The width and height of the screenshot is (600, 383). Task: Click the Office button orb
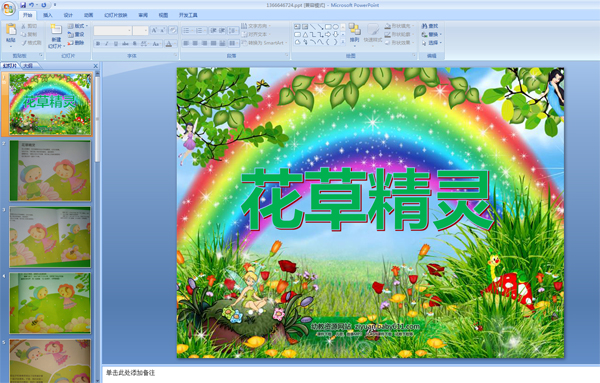[x=8, y=8]
